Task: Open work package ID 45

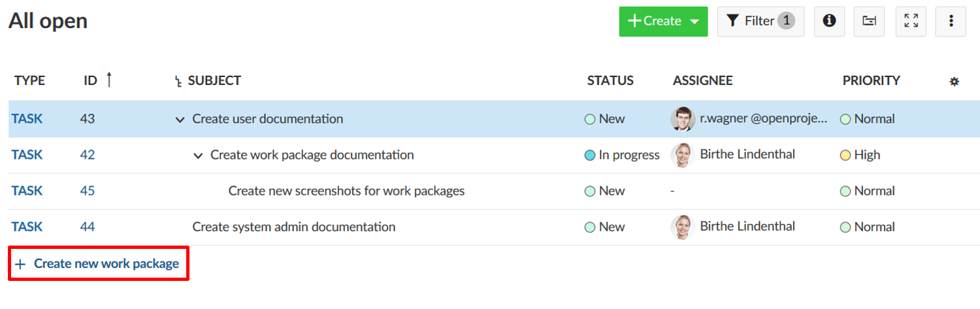Action: (88, 191)
